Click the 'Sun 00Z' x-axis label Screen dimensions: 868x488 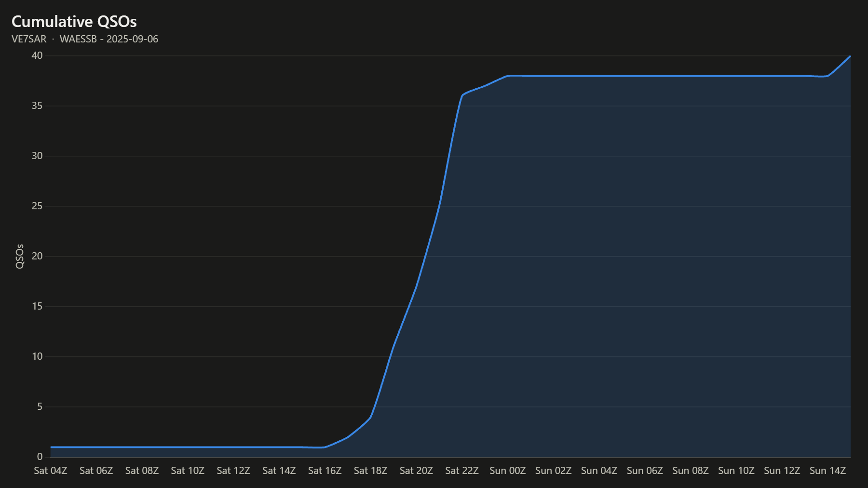tap(507, 471)
